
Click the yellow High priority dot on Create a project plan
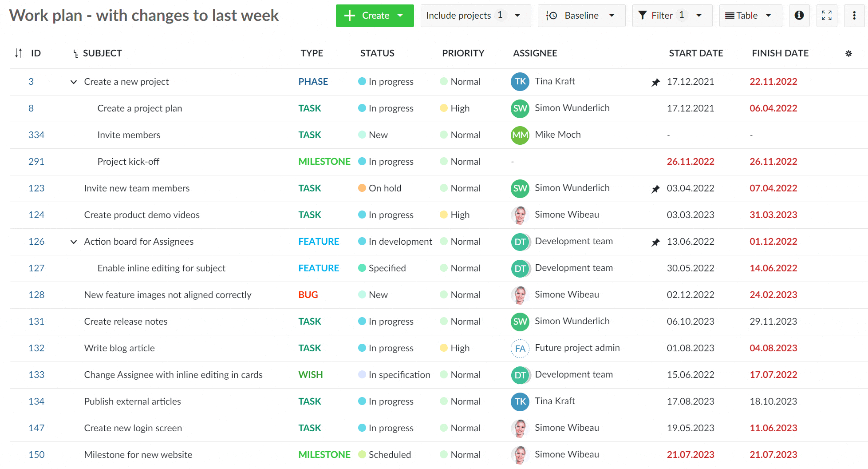(x=444, y=108)
